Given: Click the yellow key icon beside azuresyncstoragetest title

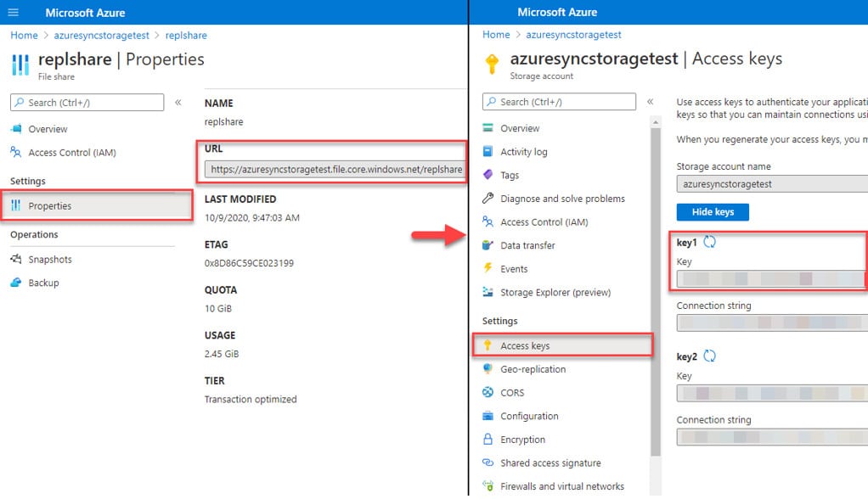Looking at the screenshot, I should tap(492, 64).
